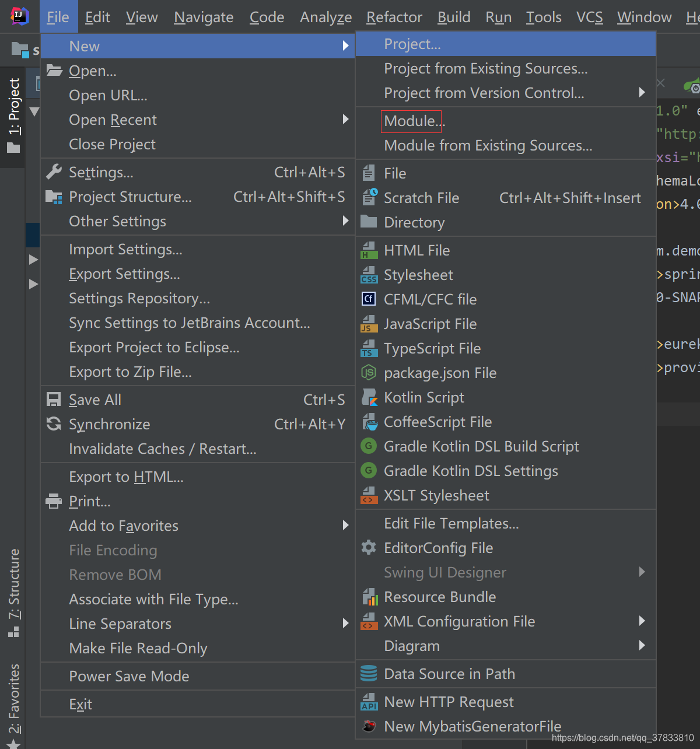700x749 pixels.
Task: Expand the Open Recent submenu arrow
Action: [345, 119]
